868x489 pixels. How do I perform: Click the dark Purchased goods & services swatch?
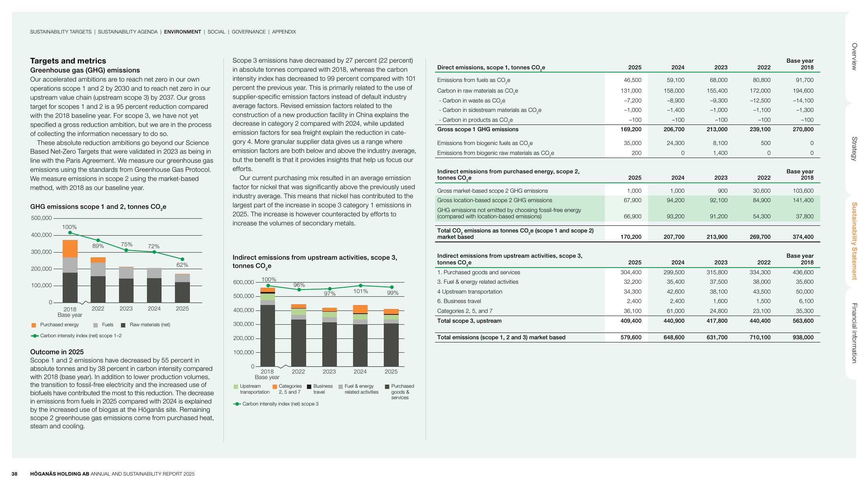coord(387,387)
